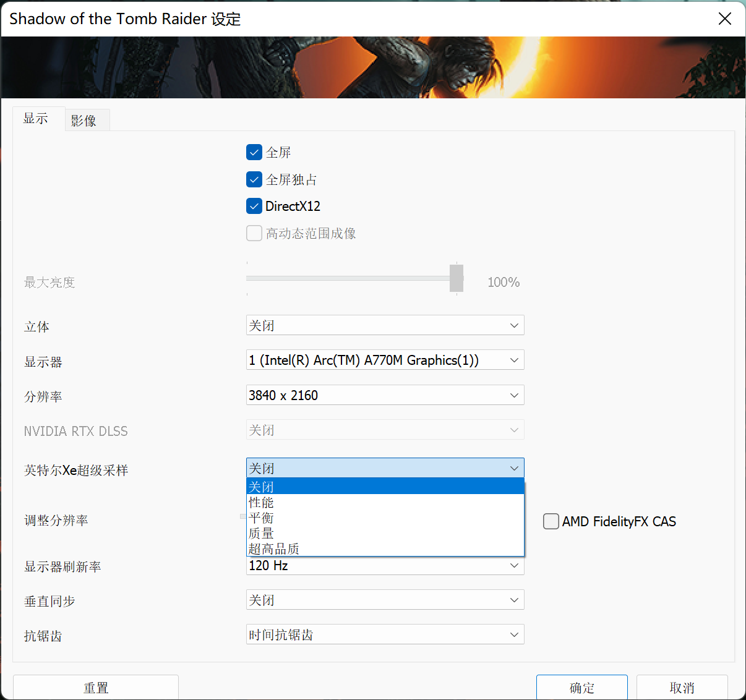Screen dimensions: 746x700
Task: Select 平衡 in the Xe超级采样 list
Action: [x=385, y=518]
